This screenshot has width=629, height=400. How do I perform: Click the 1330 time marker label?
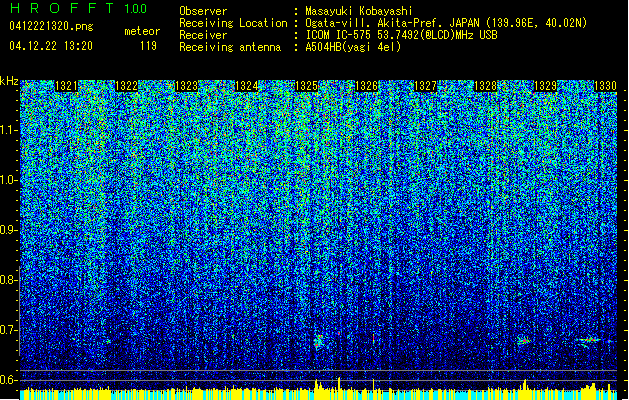[x=605, y=86]
